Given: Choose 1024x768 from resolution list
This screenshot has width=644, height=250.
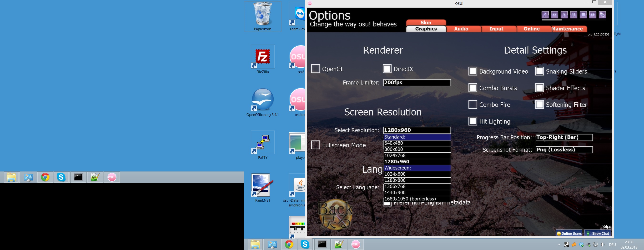Looking at the screenshot, I should coord(417,155).
